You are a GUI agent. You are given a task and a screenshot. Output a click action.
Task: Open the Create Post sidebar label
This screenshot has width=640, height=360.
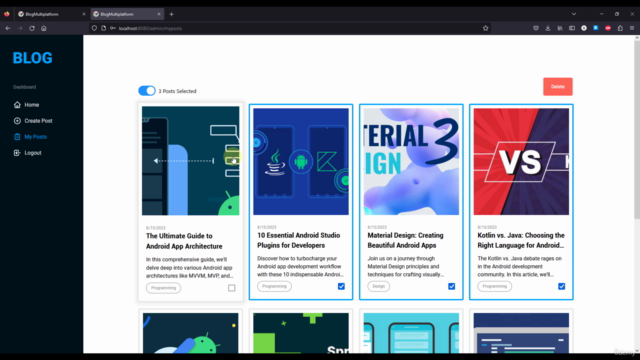point(38,121)
